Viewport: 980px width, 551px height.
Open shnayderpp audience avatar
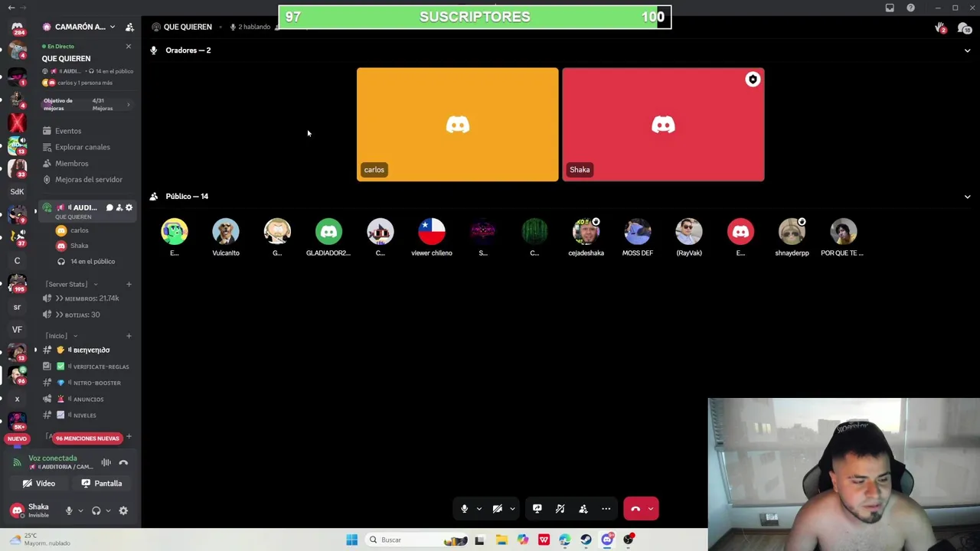click(x=792, y=231)
